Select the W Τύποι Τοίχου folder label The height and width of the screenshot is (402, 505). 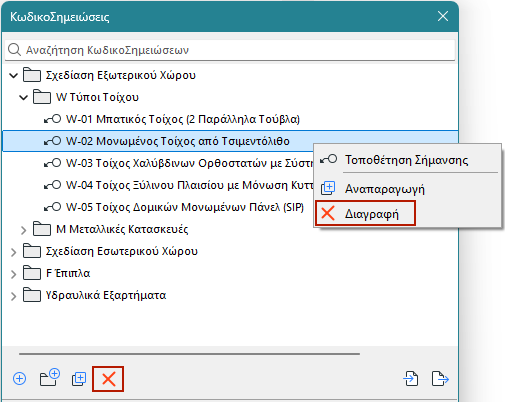pyautogui.click(x=97, y=97)
